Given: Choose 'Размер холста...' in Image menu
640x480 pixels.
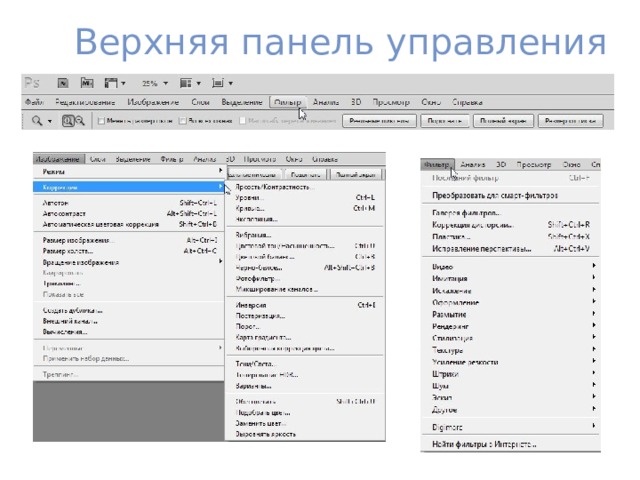Looking at the screenshot, I should pos(68,251).
